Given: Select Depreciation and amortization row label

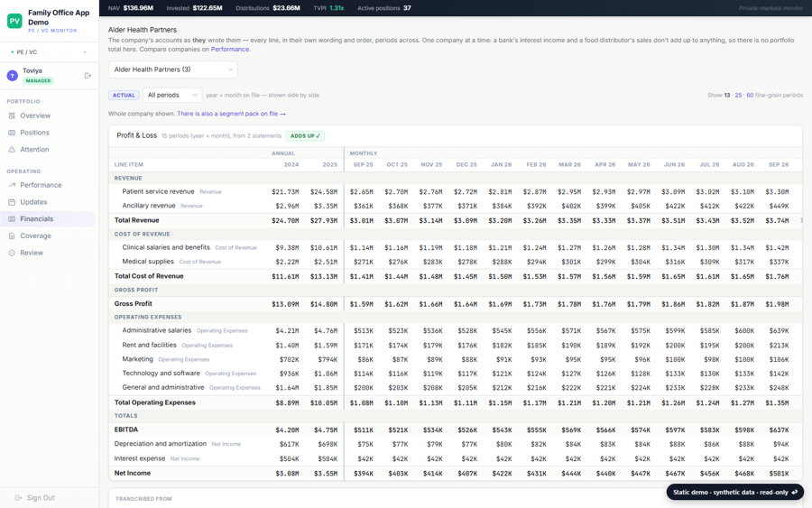Looking at the screenshot, I should click(160, 444).
